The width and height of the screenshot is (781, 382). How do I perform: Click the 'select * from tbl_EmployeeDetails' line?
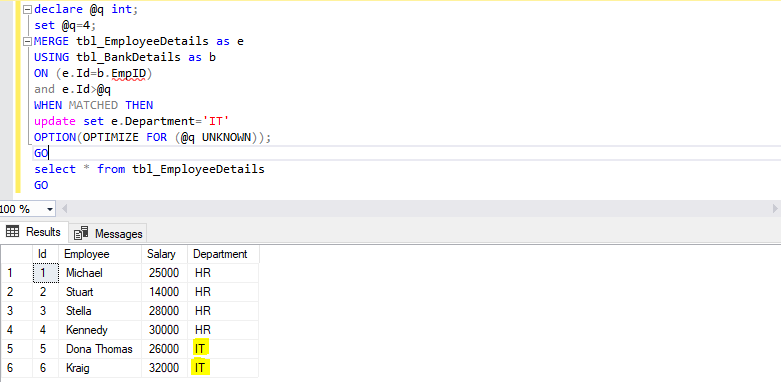coord(149,169)
